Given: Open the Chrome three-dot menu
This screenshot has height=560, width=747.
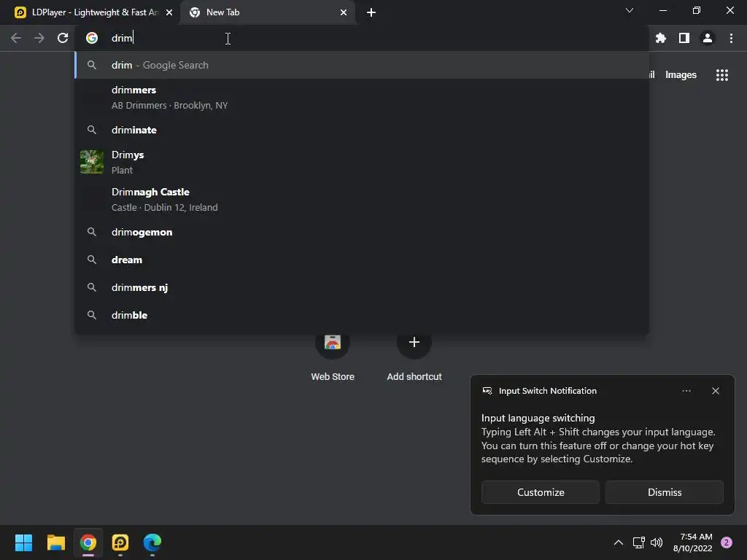Looking at the screenshot, I should (x=731, y=38).
